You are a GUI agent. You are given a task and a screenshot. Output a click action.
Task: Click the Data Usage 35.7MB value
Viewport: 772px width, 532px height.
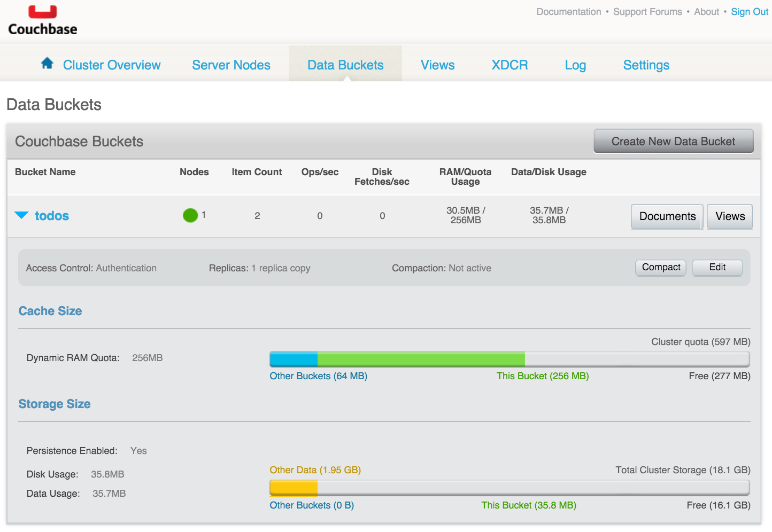pyautogui.click(x=109, y=494)
